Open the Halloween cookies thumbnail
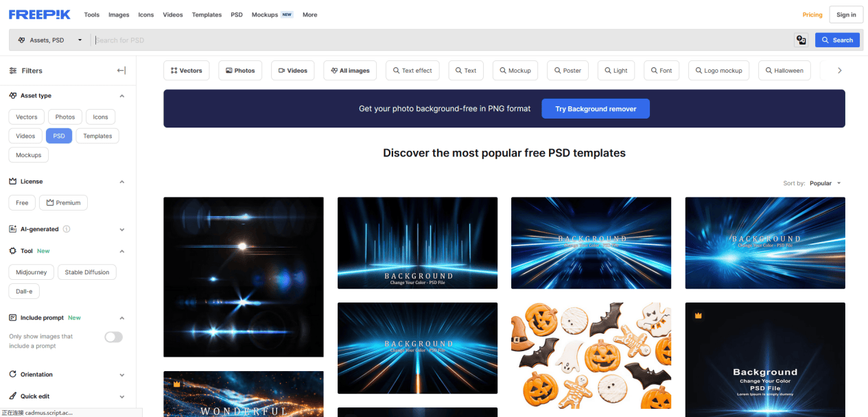The image size is (868, 417). pyautogui.click(x=591, y=355)
